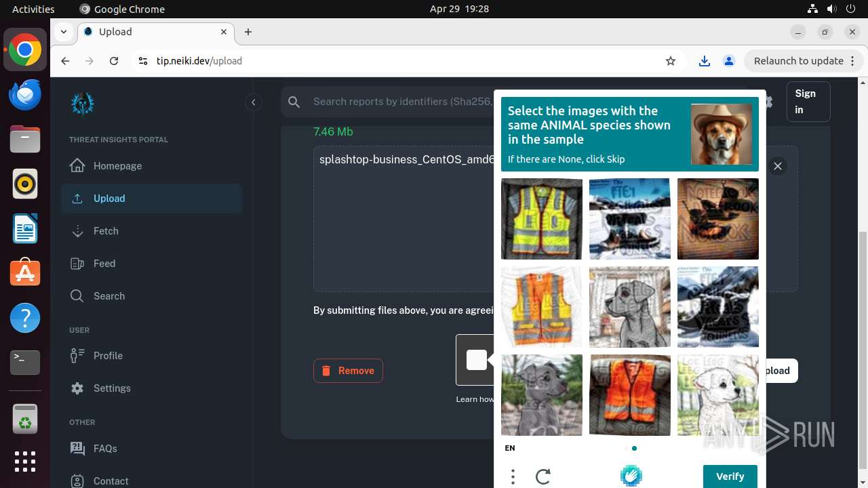The height and width of the screenshot is (488, 868).
Task: Open Search in the sidebar
Action: pyautogui.click(x=151, y=296)
